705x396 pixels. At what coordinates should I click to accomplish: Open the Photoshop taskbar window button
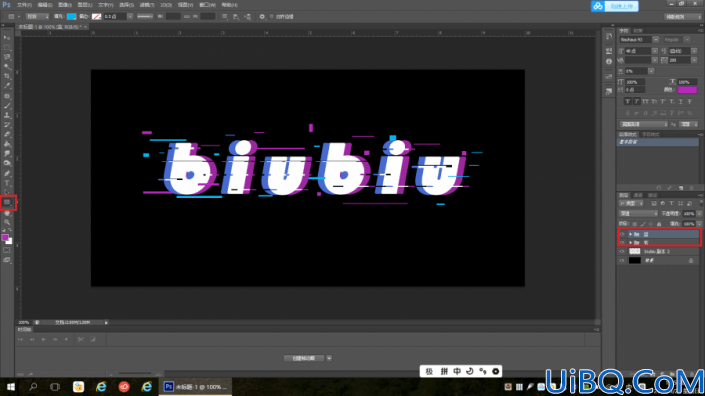195,387
